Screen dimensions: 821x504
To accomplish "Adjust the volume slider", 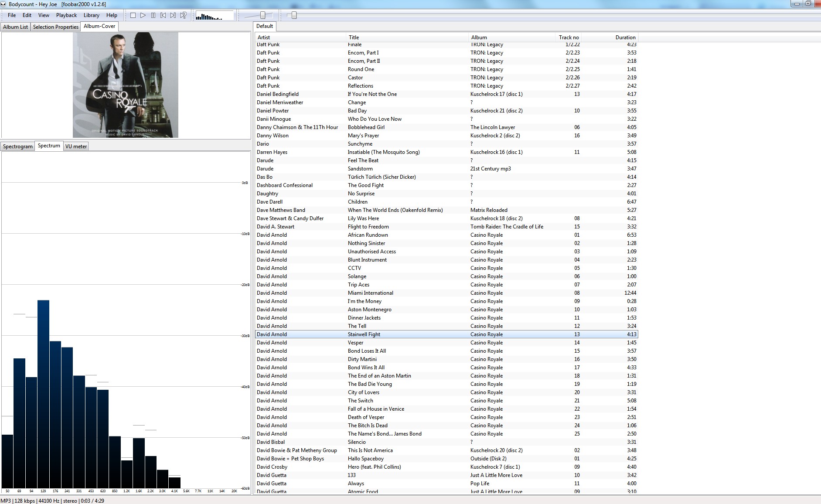I will [x=262, y=15].
